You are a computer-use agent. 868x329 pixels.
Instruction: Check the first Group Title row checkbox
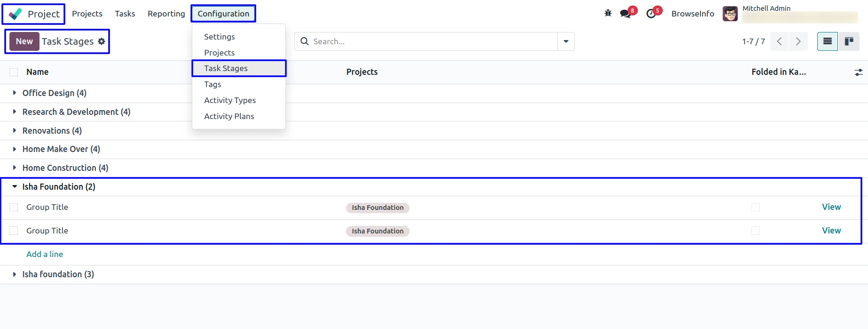(14, 208)
